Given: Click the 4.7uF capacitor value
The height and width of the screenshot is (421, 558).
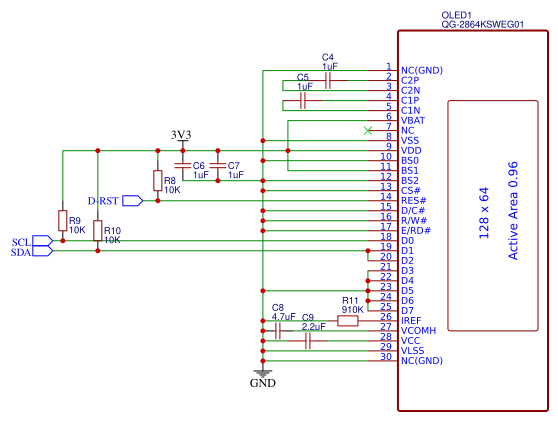Looking at the screenshot, I should pyautogui.click(x=284, y=316).
